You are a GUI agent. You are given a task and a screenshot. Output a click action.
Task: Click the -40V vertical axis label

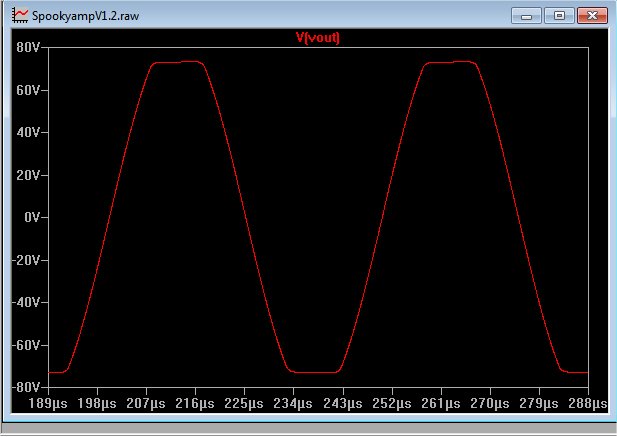point(26,302)
